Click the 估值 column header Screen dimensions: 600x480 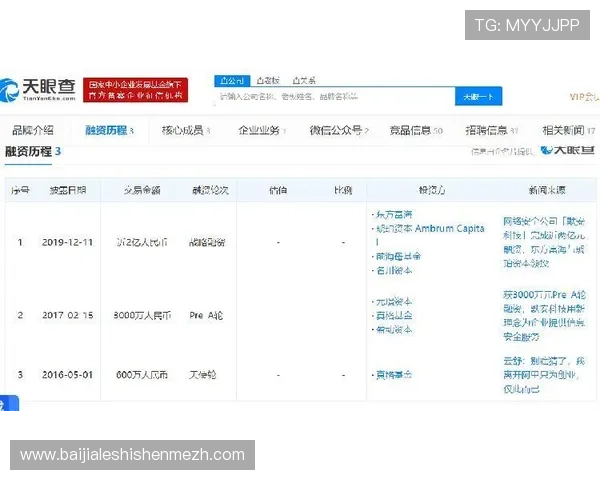click(x=278, y=190)
